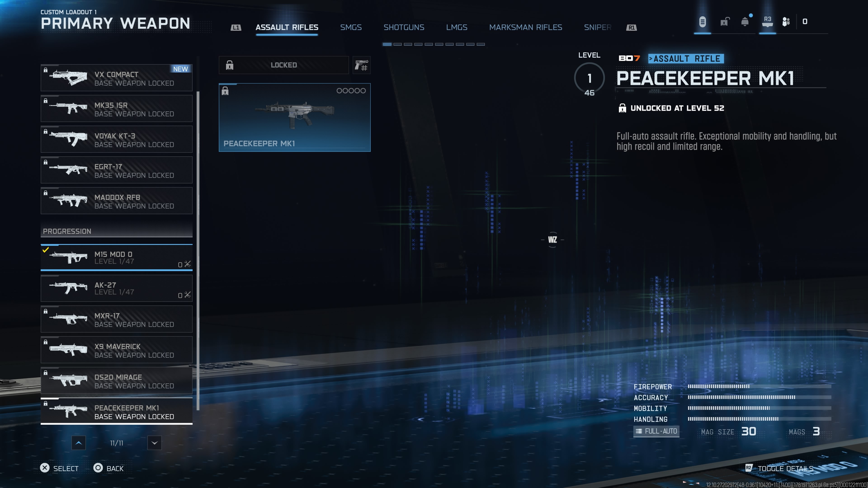This screenshot has height=488, width=868.
Task: Click the lock icon beside Unlocked at Level 52
Action: click(622, 108)
